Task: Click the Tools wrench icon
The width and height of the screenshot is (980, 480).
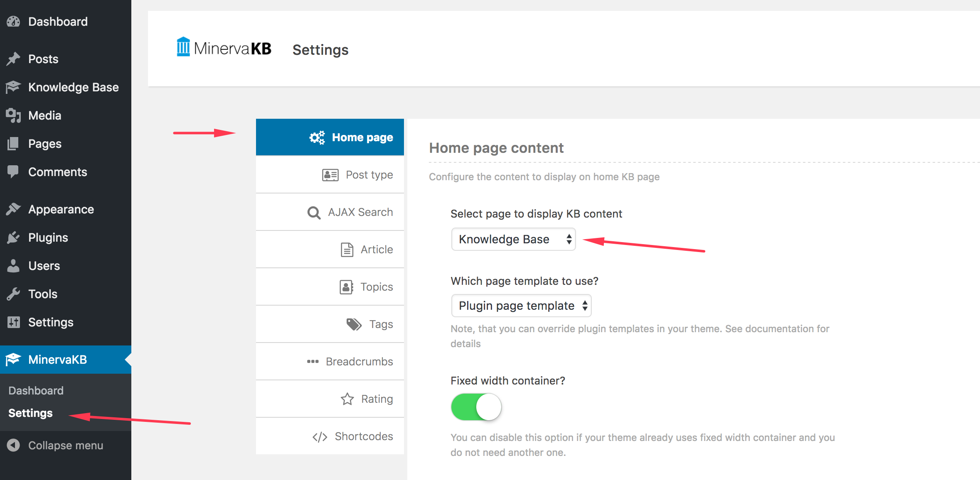Action: (x=13, y=294)
